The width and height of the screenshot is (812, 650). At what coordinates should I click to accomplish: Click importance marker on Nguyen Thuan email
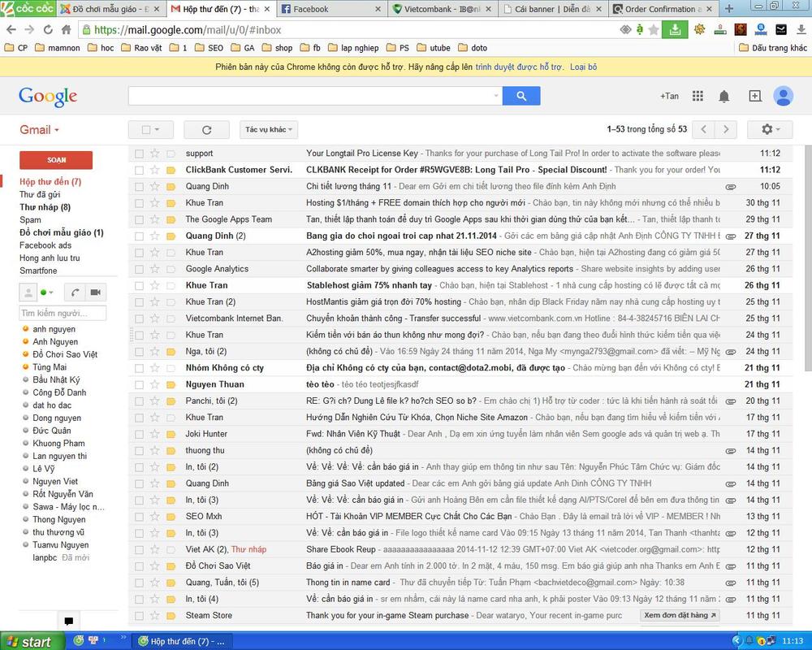(171, 384)
